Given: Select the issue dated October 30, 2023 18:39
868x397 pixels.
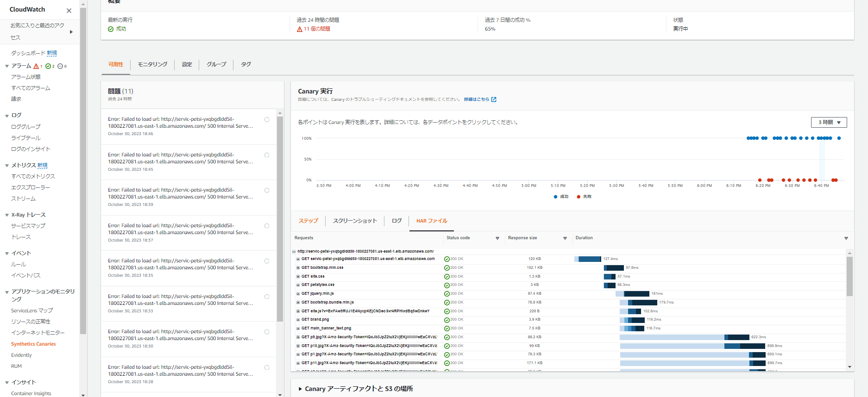Looking at the screenshot, I should [267, 190].
